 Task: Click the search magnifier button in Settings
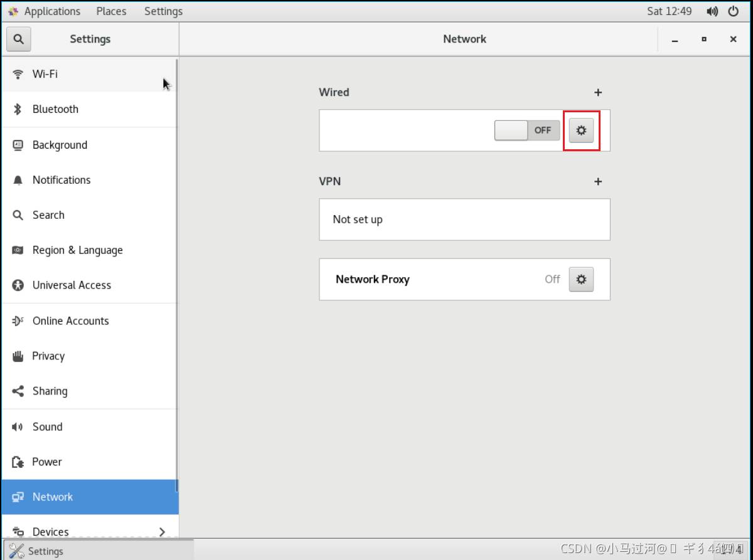pos(19,39)
